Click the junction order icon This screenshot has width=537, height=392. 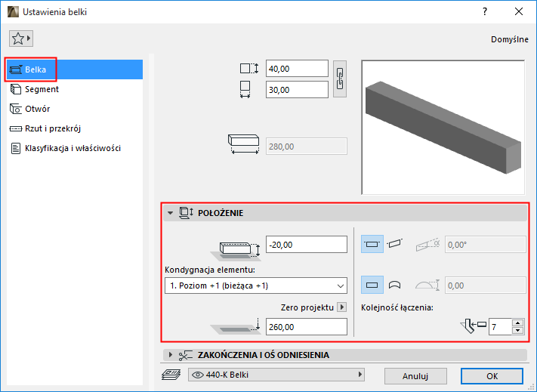point(474,326)
